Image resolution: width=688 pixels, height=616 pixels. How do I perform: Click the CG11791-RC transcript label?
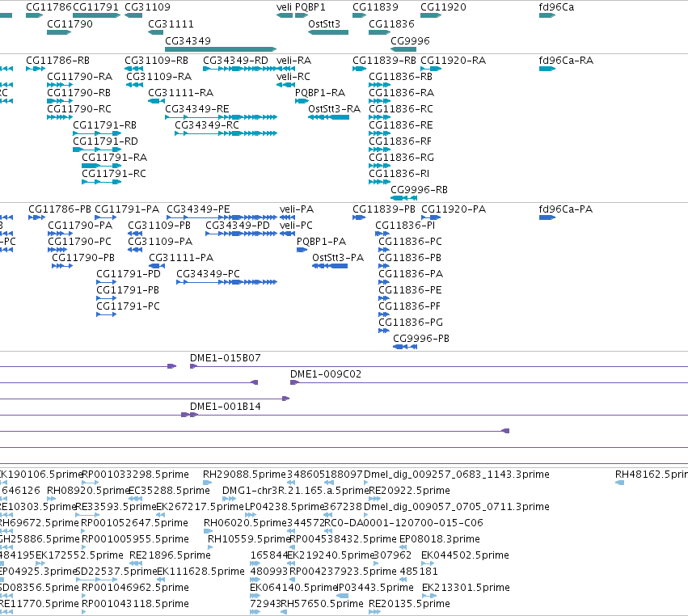point(114,173)
